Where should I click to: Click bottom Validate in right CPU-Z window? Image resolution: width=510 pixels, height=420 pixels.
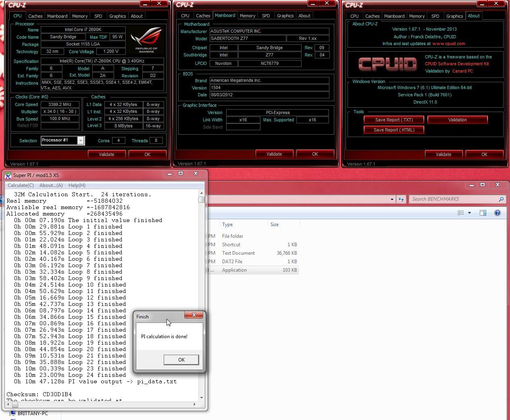click(443, 154)
